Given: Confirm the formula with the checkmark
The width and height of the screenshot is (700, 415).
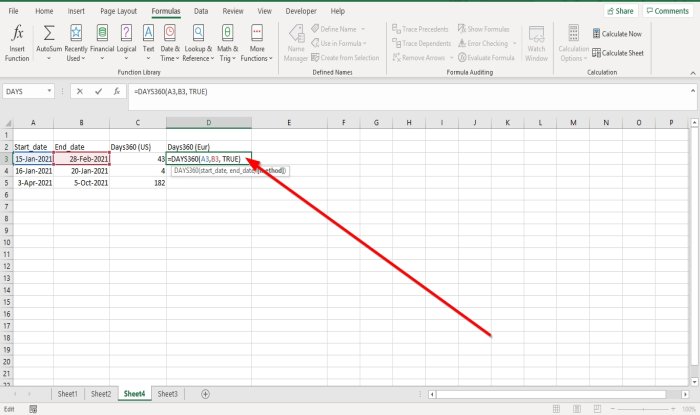Looking at the screenshot, I should (98, 91).
